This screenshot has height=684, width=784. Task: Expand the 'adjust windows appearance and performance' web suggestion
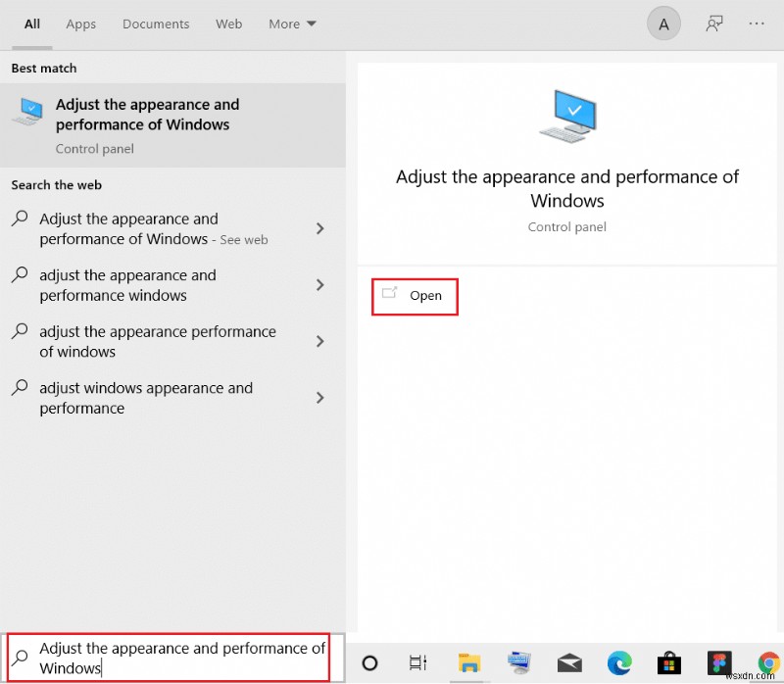(x=318, y=398)
